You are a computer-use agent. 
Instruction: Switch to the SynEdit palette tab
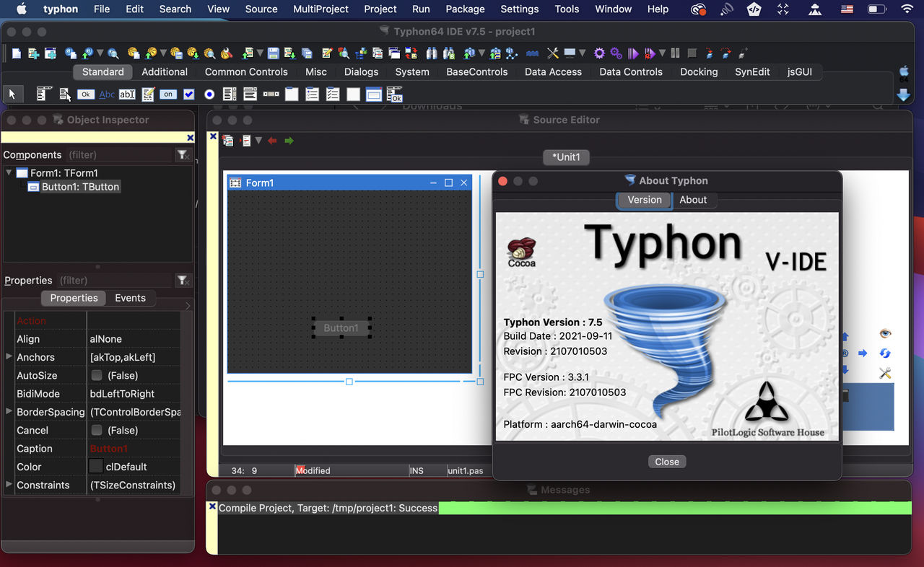[x=752, y=71]
